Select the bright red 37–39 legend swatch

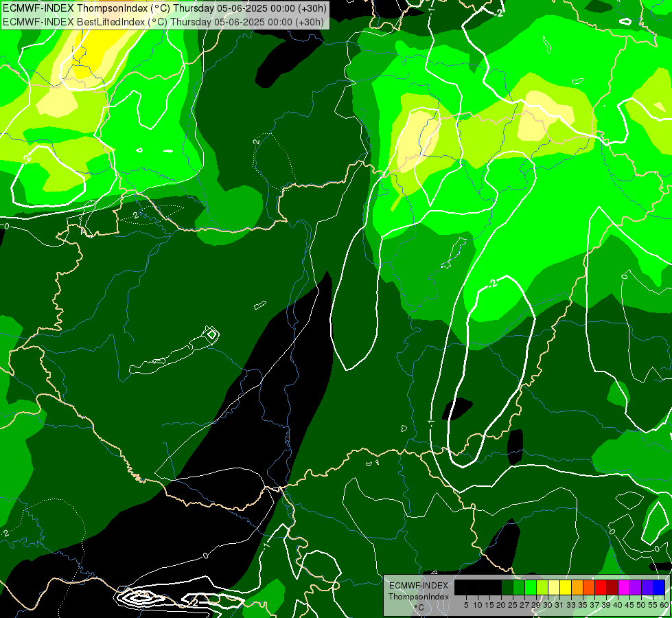601,587
